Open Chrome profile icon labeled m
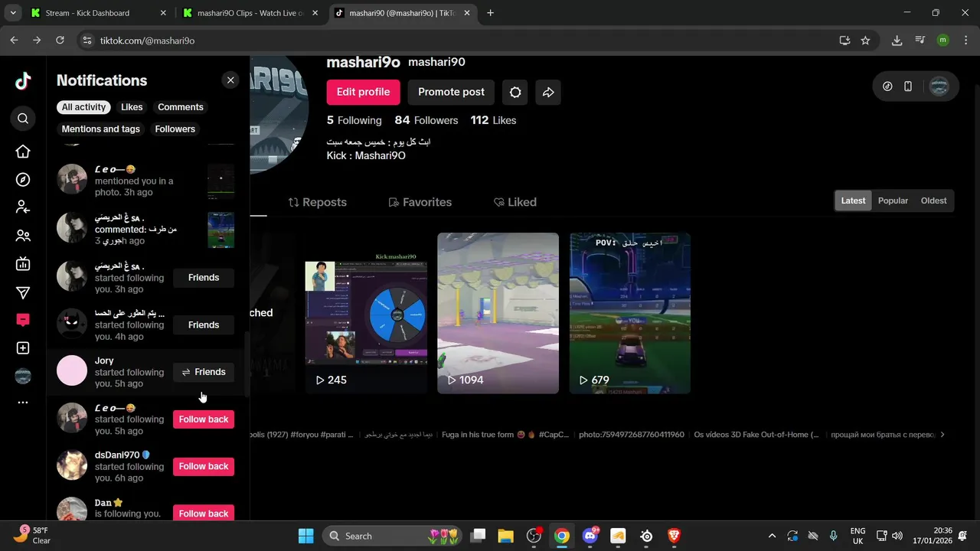 942,41
